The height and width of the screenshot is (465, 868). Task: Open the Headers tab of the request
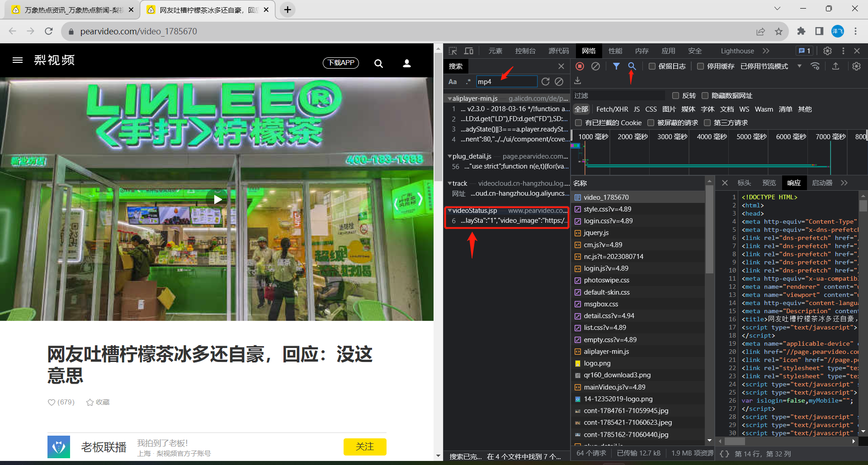(744, 183)
